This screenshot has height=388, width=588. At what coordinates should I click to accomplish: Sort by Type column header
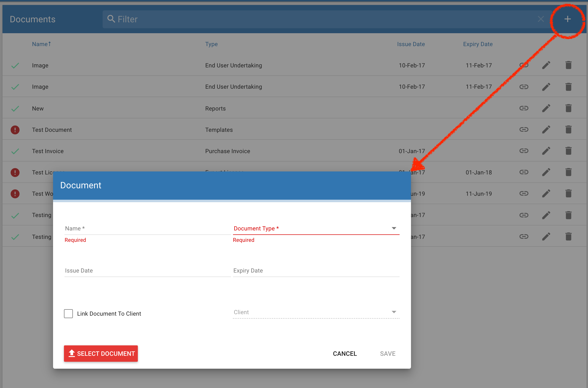(x=211, y=44)
